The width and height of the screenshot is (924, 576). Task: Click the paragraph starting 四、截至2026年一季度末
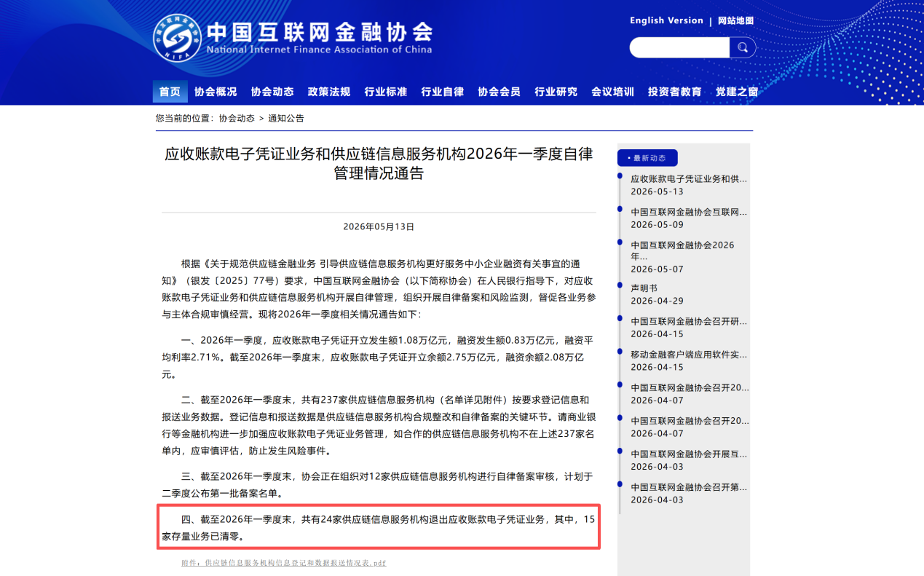[379, 528]
